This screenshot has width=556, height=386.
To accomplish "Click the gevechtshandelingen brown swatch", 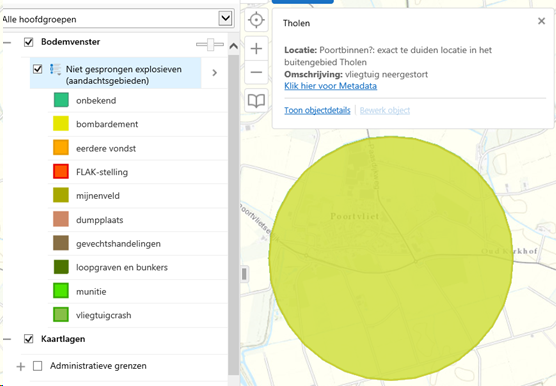I will tap(61, 243).
